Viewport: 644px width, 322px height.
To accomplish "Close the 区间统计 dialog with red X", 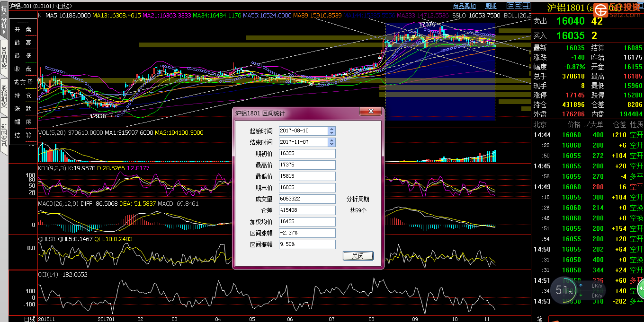I will coord(371,112).
